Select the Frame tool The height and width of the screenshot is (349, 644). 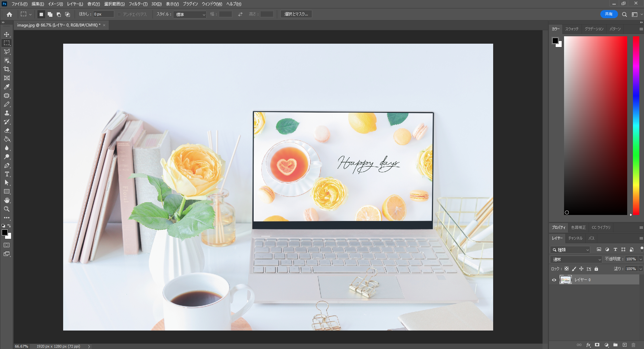tap(7, 78)
